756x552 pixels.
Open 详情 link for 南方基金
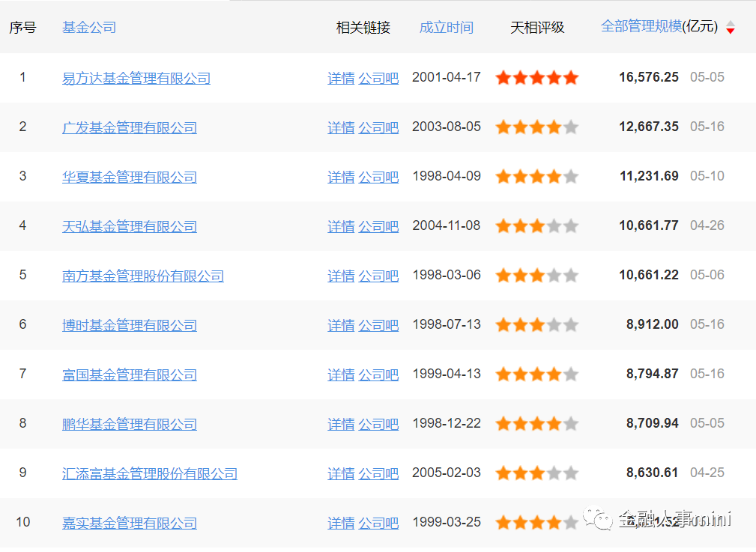(341, 276)
